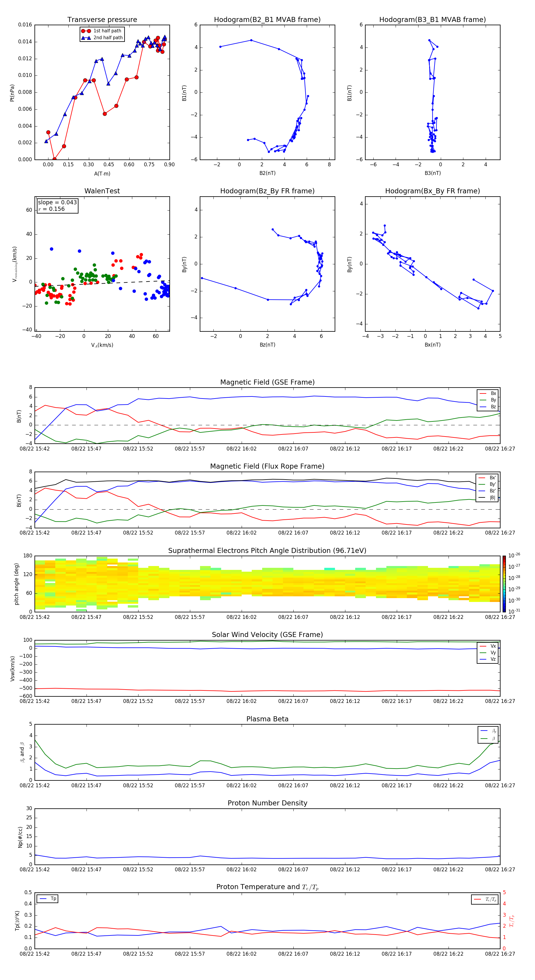Click 'V_A(km/s)' axis label in WalenTest
Screen dimensions: 535x980
(102, 345)
